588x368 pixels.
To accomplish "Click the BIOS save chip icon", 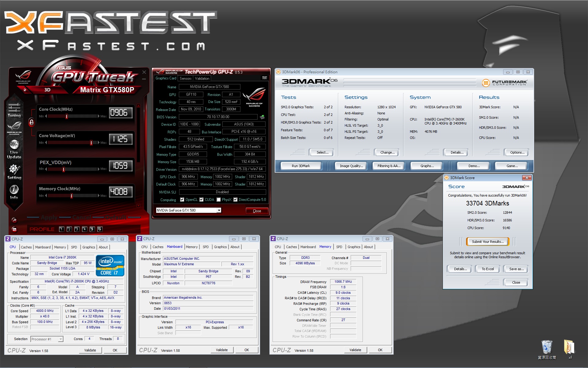I will point(262,117).
